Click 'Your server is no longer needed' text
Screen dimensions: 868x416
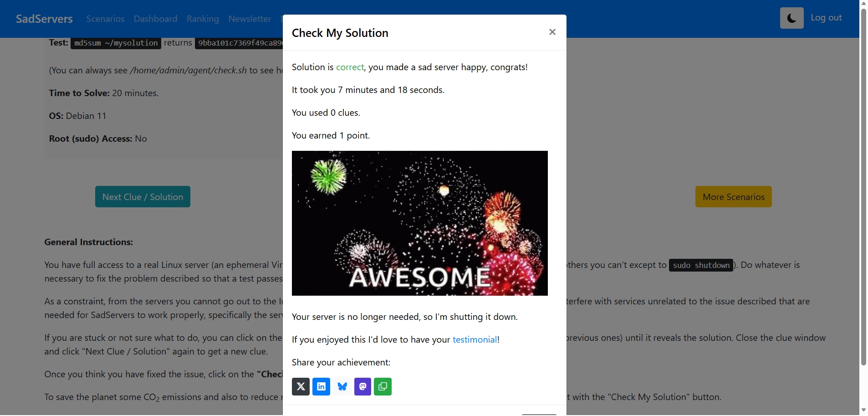(x=405, y=317)
